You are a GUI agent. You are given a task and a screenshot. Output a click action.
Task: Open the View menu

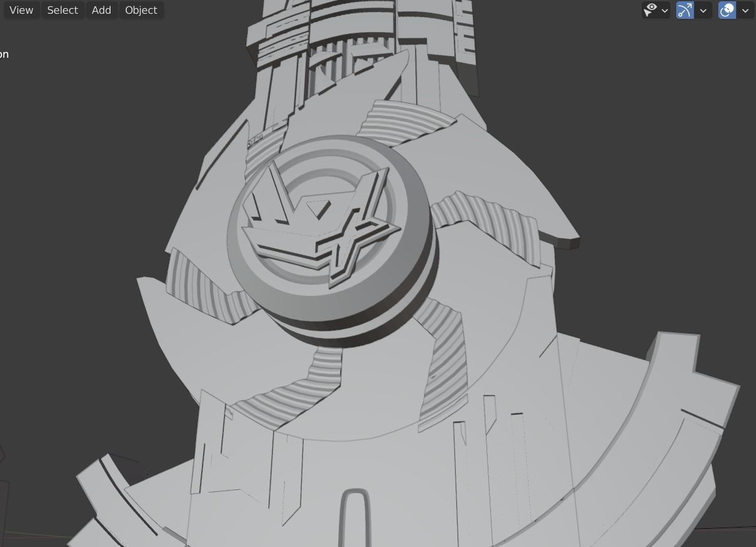(21, 10)
